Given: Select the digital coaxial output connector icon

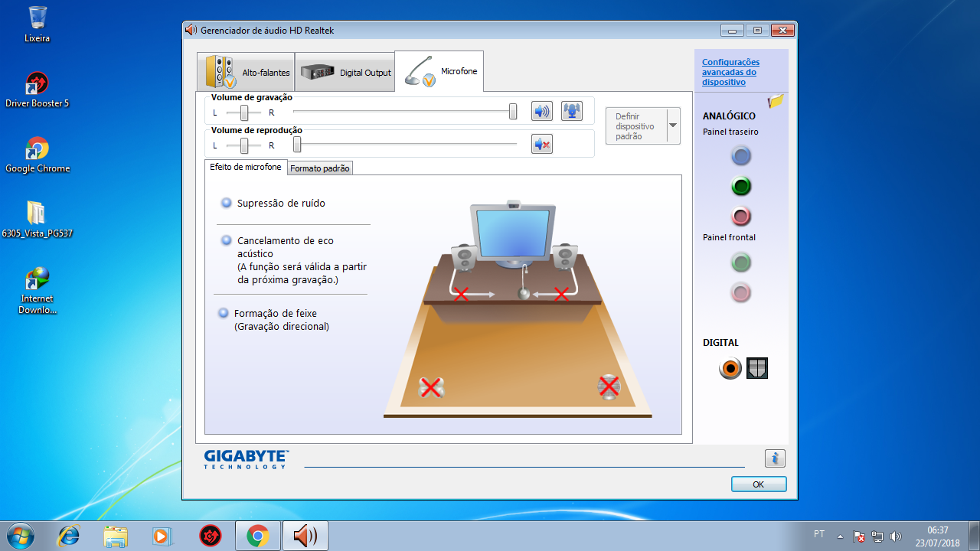Looking at the screenshot, I should pyautogui.click(x=730, y=368).
